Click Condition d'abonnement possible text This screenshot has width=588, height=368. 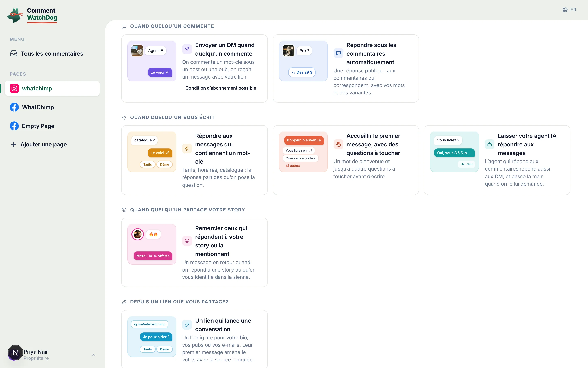(221, 88)
